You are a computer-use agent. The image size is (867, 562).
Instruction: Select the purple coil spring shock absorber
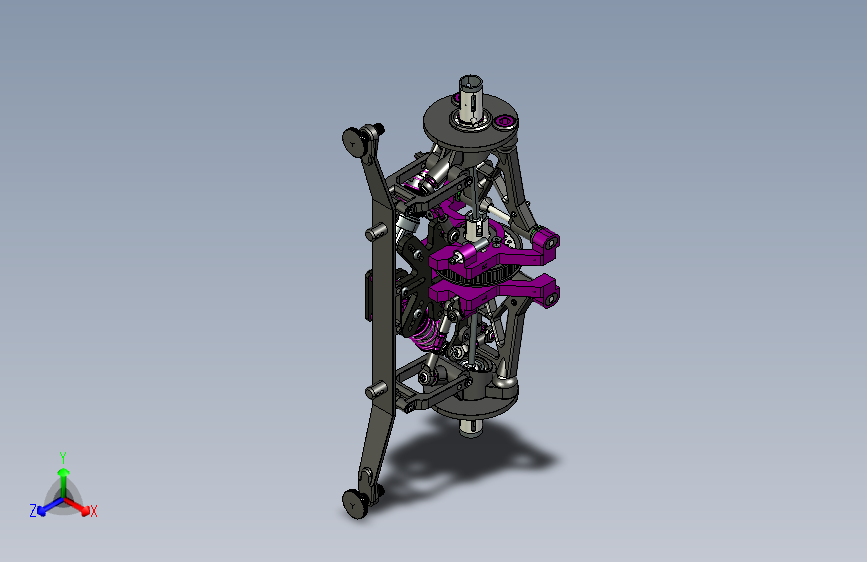click(x=426, y=336)
